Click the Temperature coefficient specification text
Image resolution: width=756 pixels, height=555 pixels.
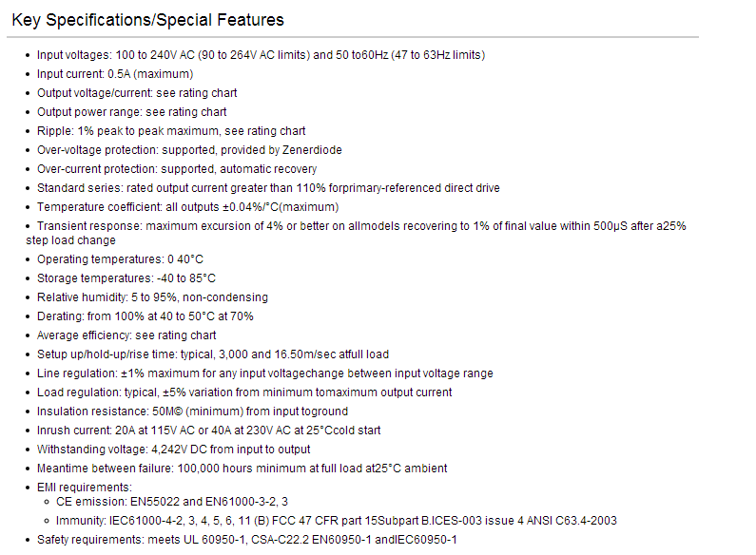click(188, 207)
